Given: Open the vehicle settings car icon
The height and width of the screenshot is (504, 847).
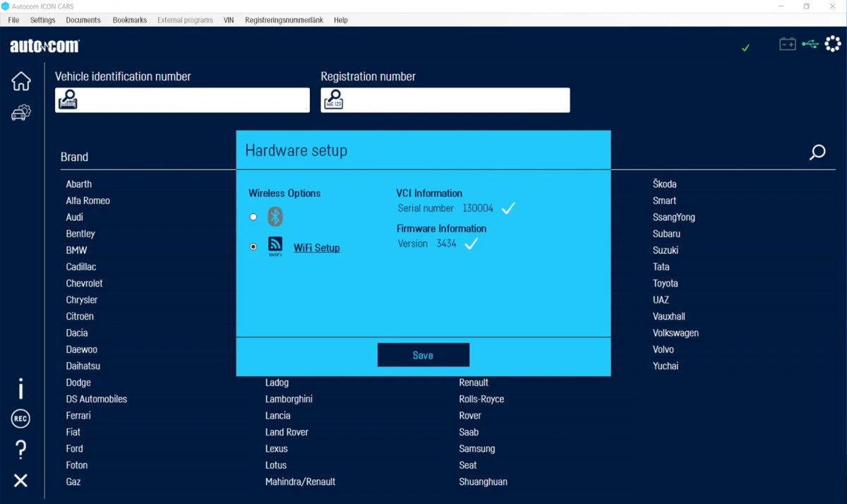Looking at the screenshot, I should [21, 112].
